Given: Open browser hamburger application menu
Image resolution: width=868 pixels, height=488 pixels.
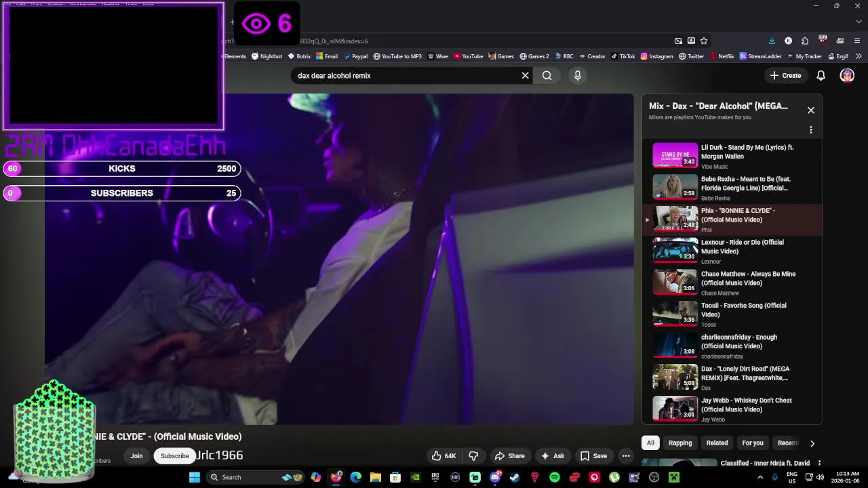Looking at the screenshot, I should coord(857,41).
